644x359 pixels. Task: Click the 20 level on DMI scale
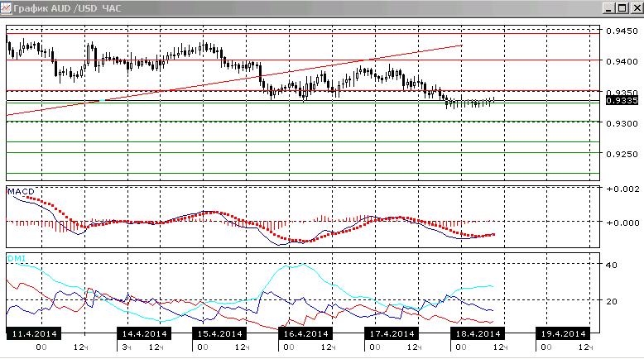(x=612, y=301)
